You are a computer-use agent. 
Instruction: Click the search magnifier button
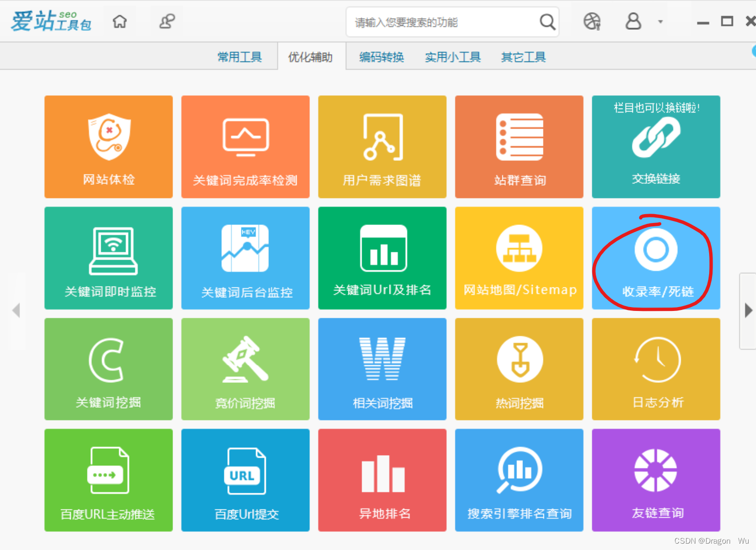pyautogui.click(x=546, y=22)
